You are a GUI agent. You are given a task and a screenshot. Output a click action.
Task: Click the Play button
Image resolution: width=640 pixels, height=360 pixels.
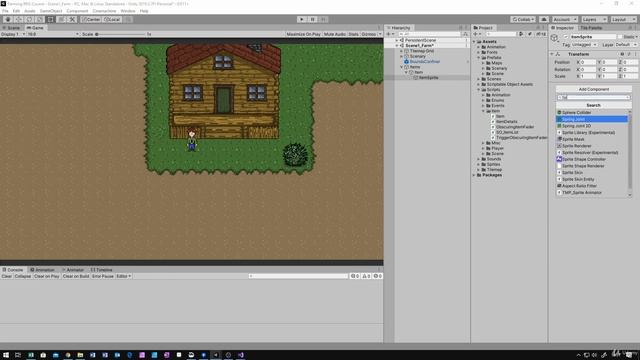pos(302,19)
